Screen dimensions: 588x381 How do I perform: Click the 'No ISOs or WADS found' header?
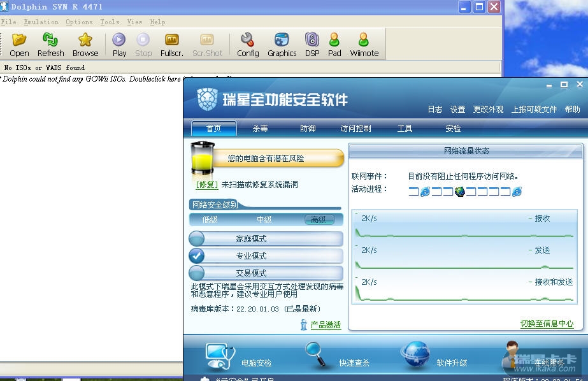coord(44,68)
